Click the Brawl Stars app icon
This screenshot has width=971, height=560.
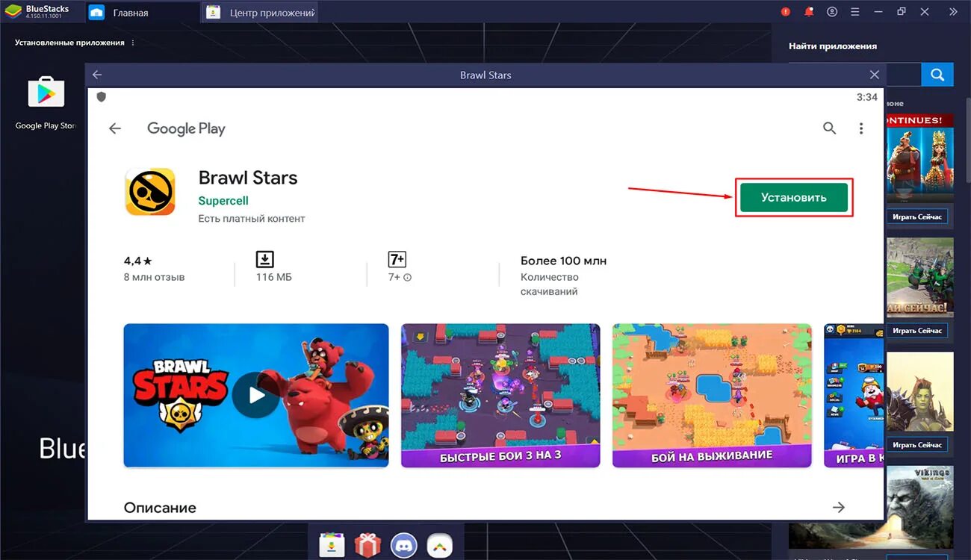150,192
